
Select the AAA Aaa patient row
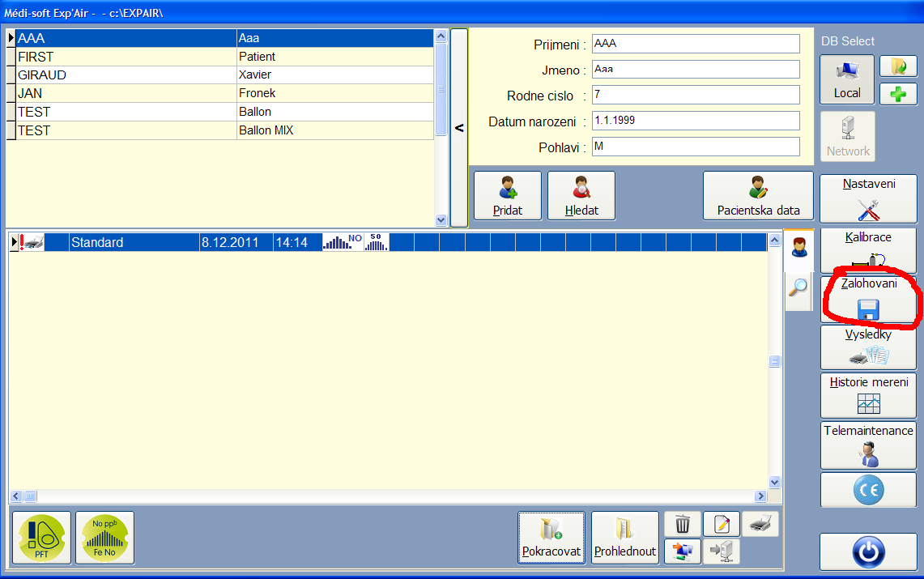tap(224, 38)
